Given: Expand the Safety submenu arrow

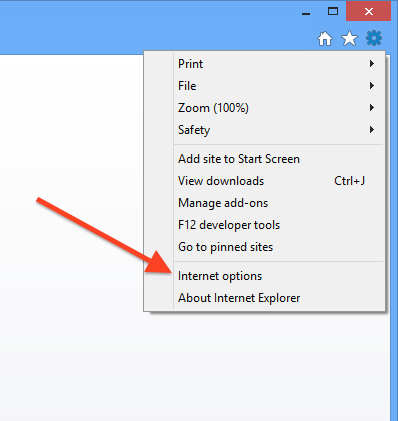Looking at the screenshot, I should (x=372, y=130).
